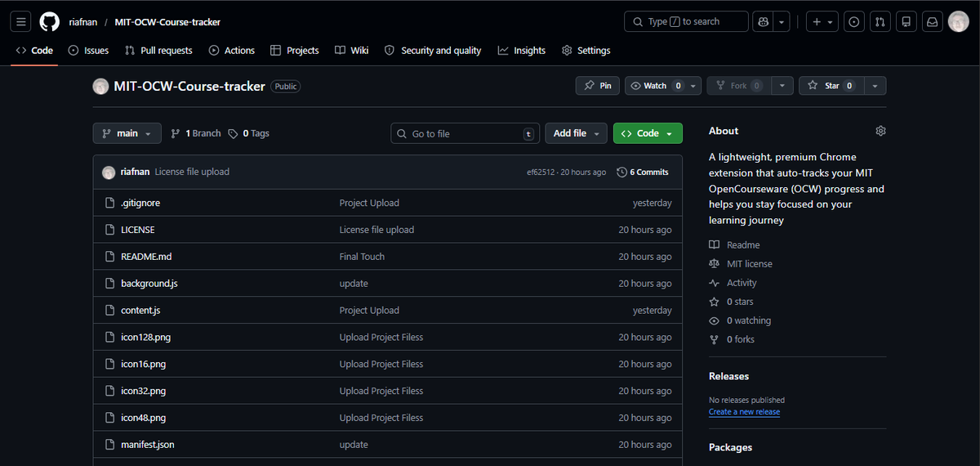Open the notifications inbox icon

pyautogui.click(x=932, y=22)
